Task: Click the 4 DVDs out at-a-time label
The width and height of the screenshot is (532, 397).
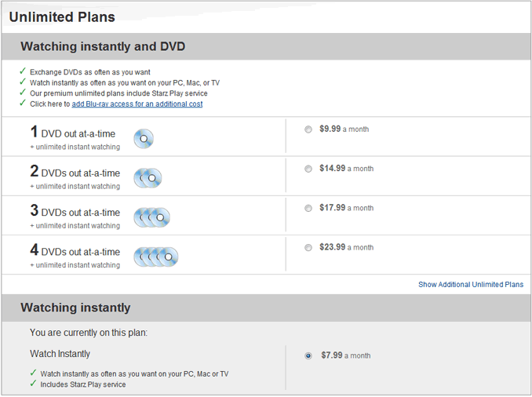Action: click(x=75, y=250)
